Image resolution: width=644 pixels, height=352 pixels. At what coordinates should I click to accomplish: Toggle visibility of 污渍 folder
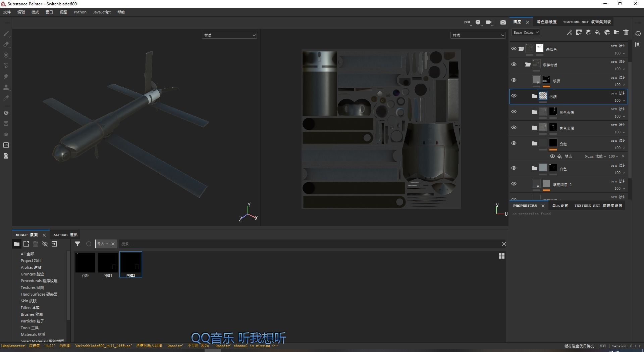(x=514, y=96)
